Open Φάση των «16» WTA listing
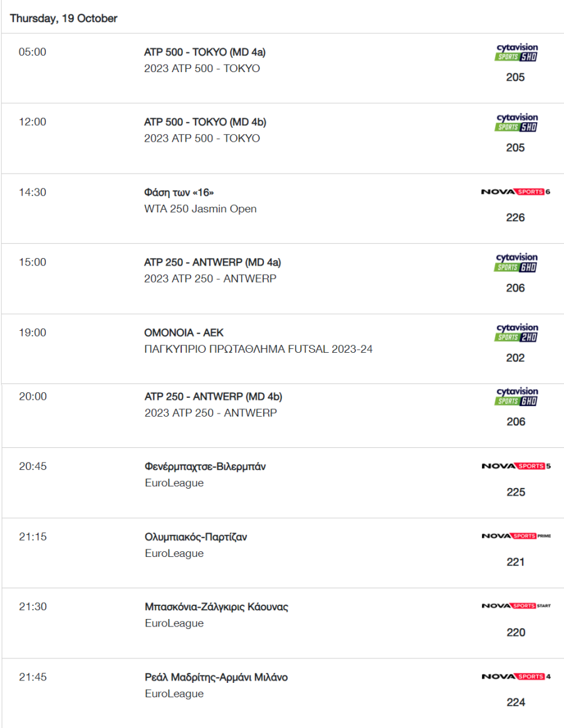This screenshot has width=564, height=728. (x=179, y=192)
